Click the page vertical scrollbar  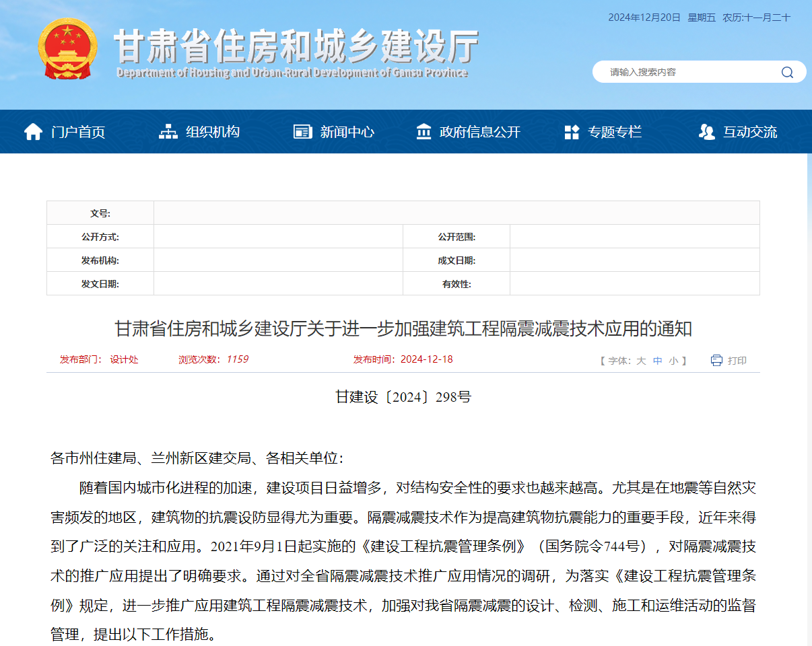pos(809,404)
